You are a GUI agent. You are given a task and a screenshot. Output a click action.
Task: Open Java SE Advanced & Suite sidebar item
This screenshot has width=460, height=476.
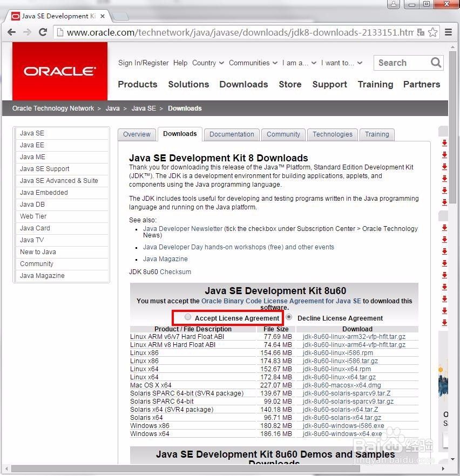pos(62,181)
